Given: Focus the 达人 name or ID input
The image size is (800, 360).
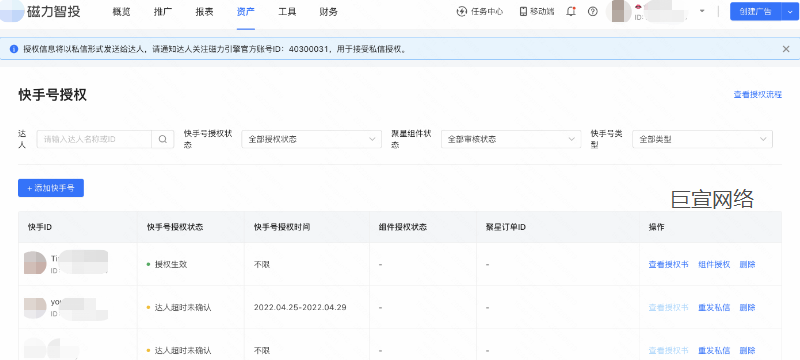Looking at the screenshot, I should (x=94, y=139).
